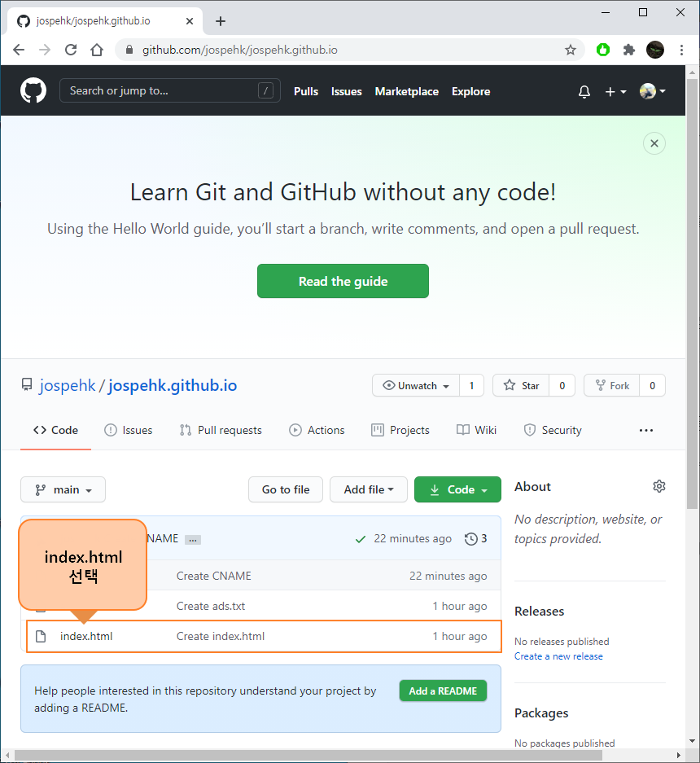Click the Read the guide button

coord(343,281)
